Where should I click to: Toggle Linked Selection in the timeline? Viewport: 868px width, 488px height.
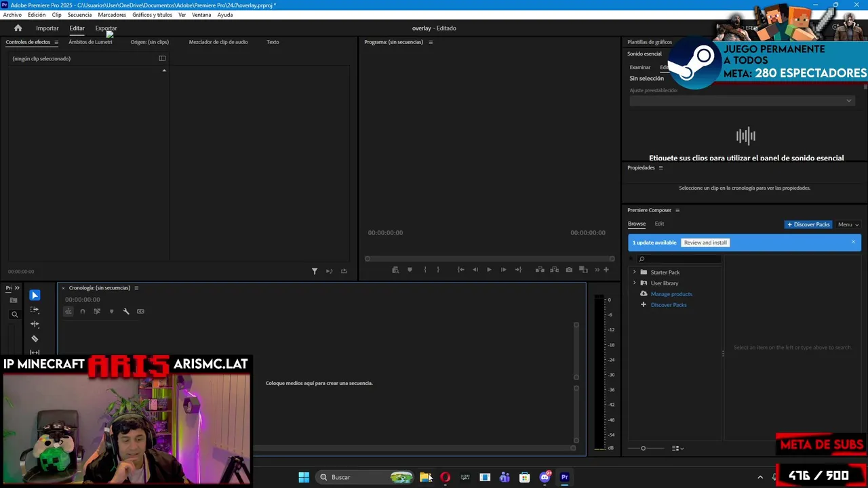pos(97,311)
